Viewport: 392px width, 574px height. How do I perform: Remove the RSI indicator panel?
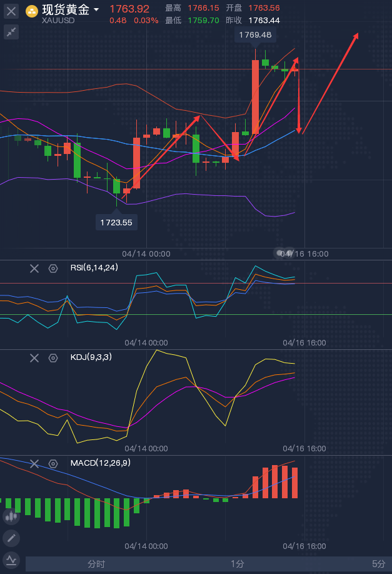click(34, 269)
